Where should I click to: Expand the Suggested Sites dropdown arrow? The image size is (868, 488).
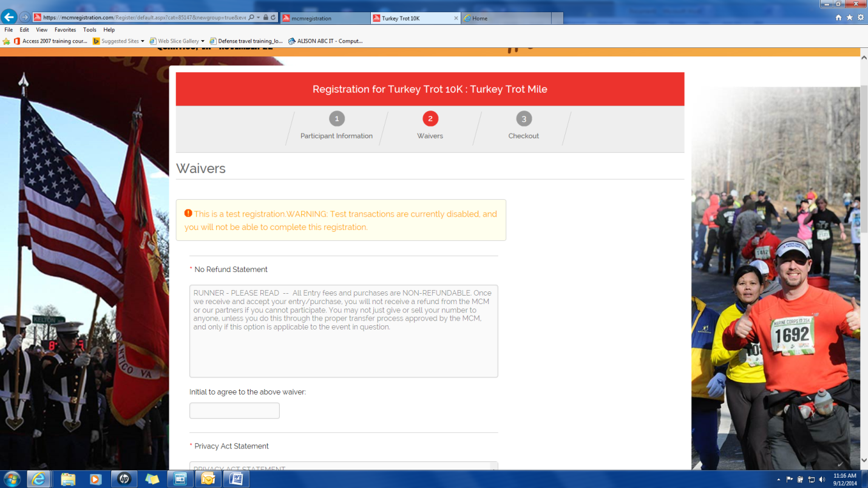(143, 41)
